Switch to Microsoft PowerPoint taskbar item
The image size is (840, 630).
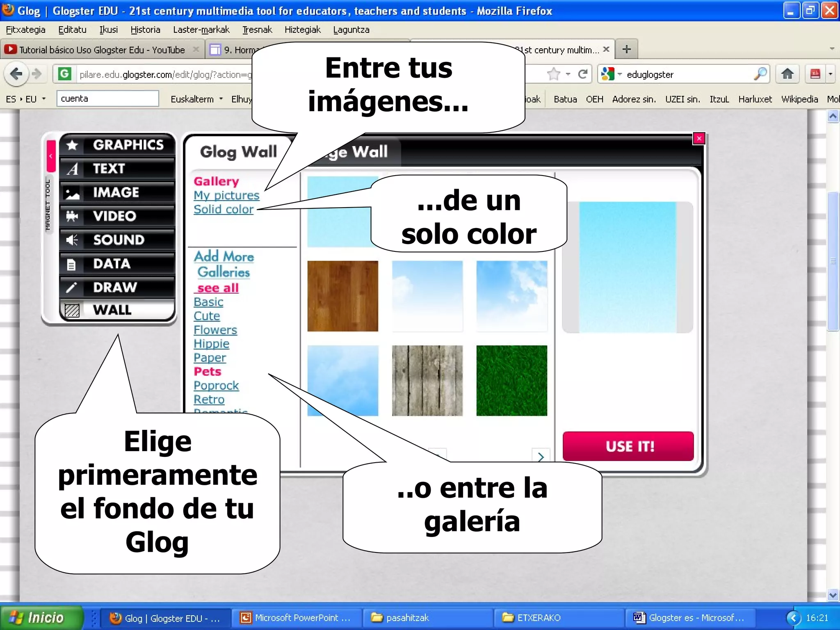pos(296,618)
